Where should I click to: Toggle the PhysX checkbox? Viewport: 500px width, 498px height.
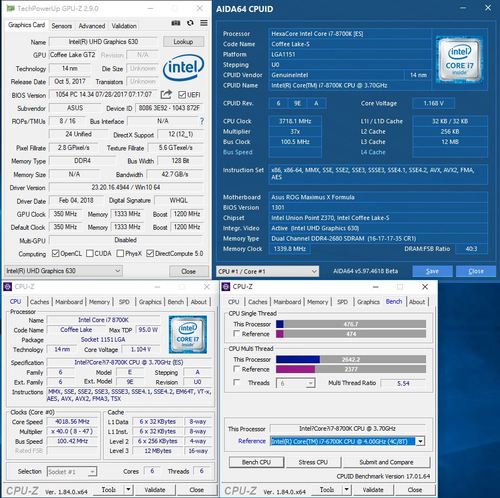click(x=120, y=254)
